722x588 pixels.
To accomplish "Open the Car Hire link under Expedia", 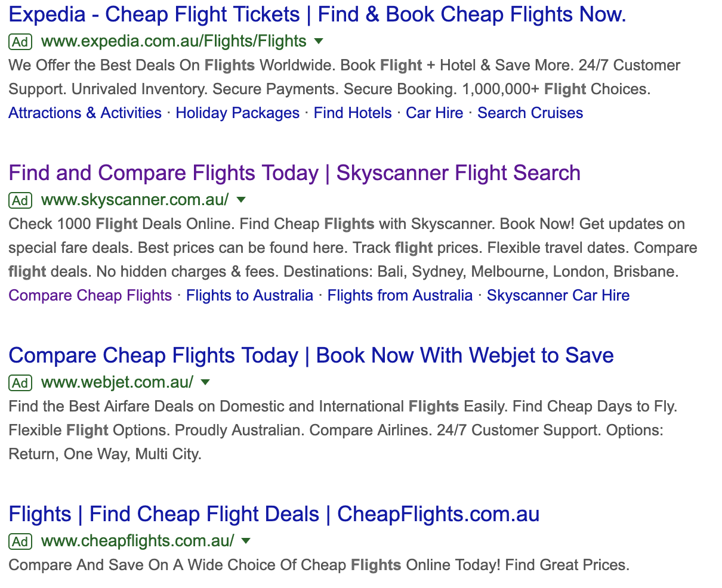I will pyautogui.click(x=434, y=113).
